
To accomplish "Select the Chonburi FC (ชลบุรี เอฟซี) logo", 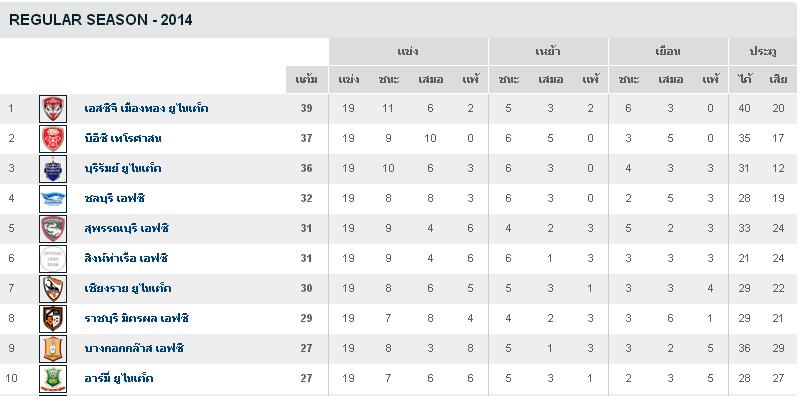I will point(53,198).
